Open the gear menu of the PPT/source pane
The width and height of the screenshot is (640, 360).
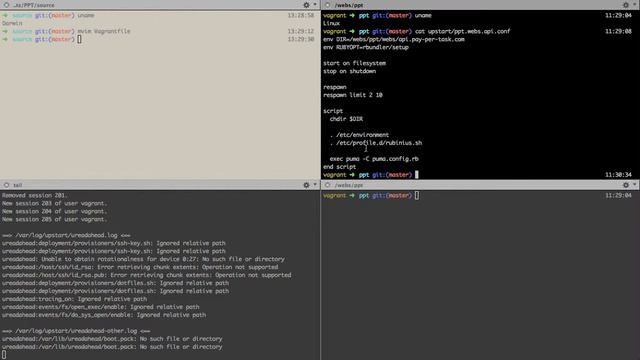pos(306,5)
